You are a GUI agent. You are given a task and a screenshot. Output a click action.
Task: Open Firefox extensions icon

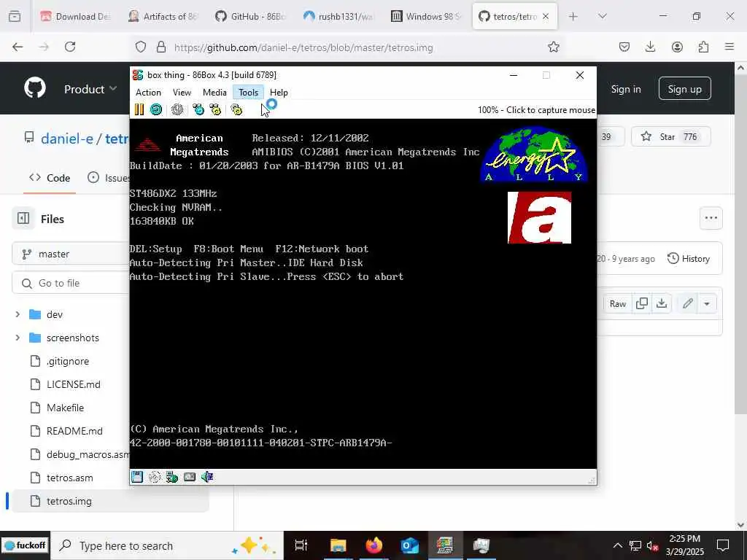point(703,47)
